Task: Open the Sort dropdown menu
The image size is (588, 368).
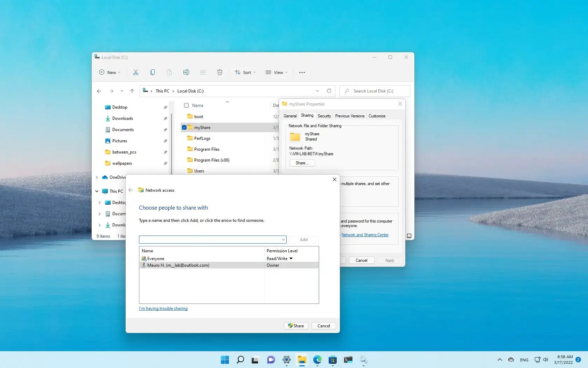Action: (x=245, y=72)
